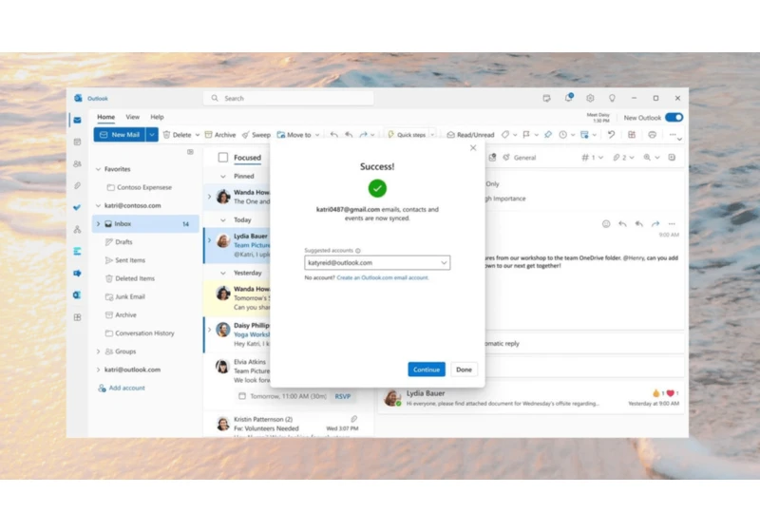Open the org chart icon in the left rail

(x=77, y=229)
